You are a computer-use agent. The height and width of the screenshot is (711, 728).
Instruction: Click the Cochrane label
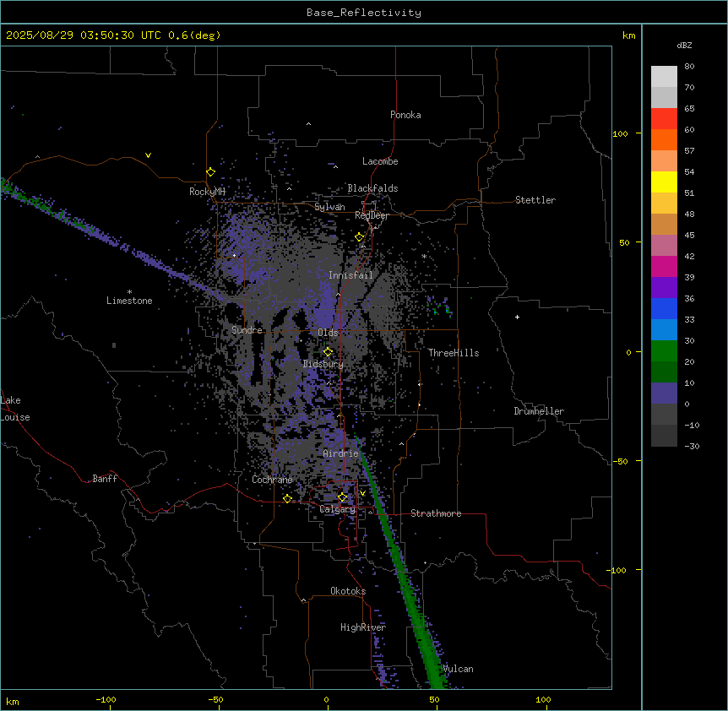[x=272, y=480]
